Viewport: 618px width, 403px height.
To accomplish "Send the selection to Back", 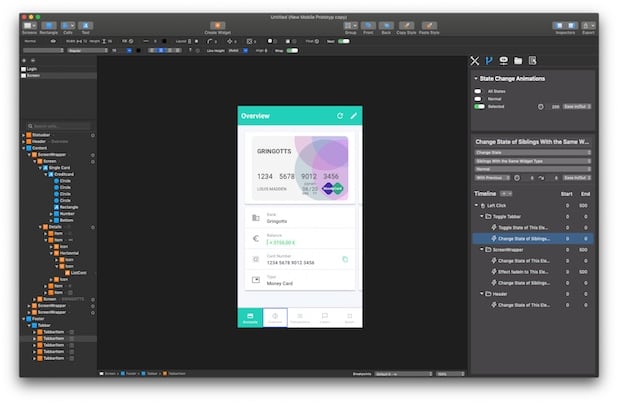I will (386, 26).
